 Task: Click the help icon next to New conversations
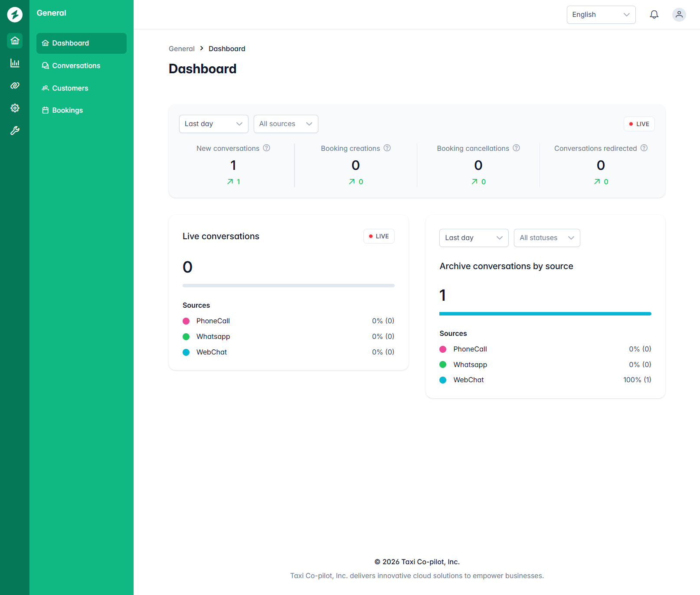[266, 148]
